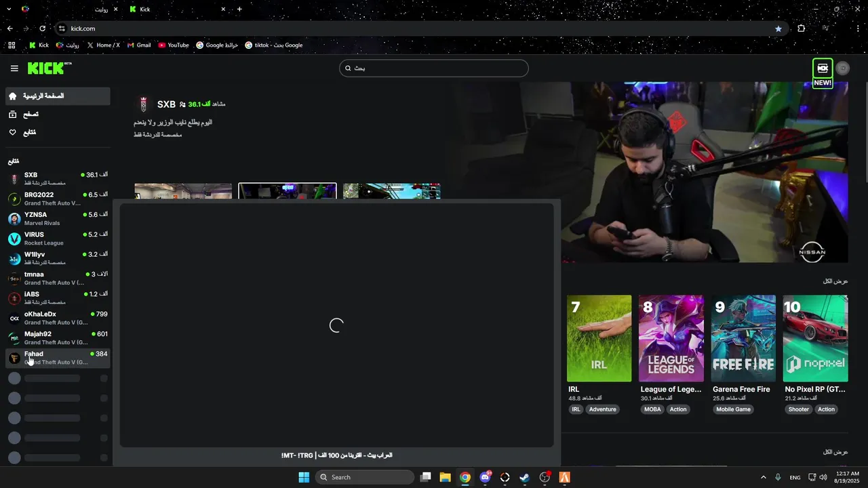Open VIRUS channel avatar
Screen dimensions: 868x488
click(x=14, y=239)
